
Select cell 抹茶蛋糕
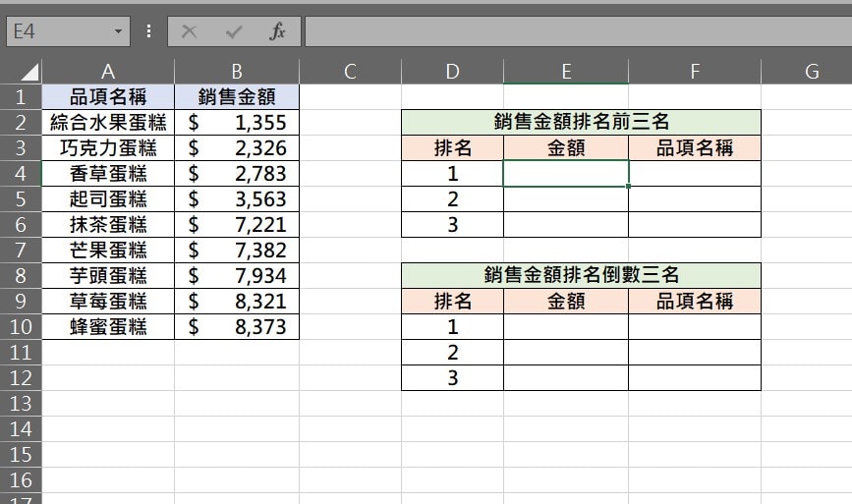click(108, 225)
